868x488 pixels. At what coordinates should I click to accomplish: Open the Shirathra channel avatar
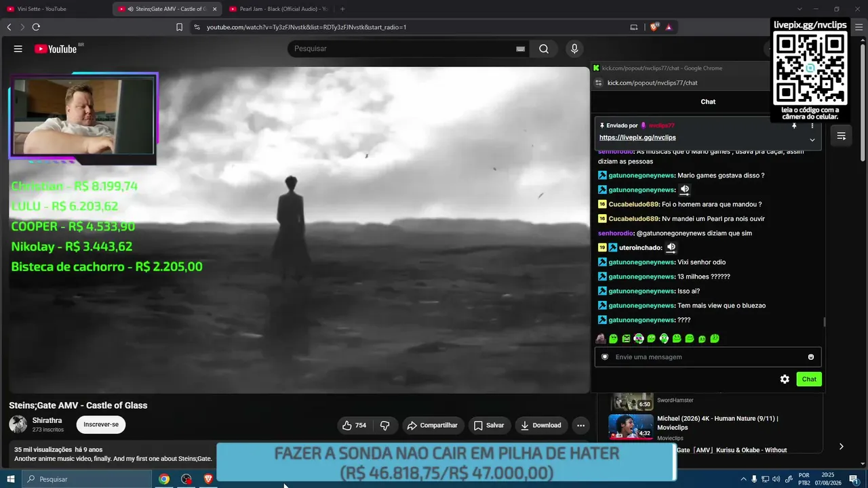point(18,425)
